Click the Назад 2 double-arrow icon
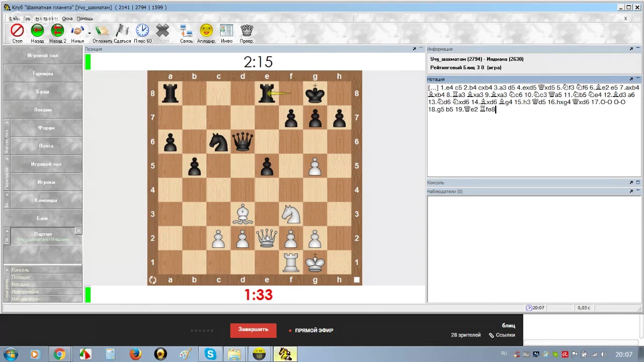The height and width of the screenshot is (362, 644). [x=57, y=31]
